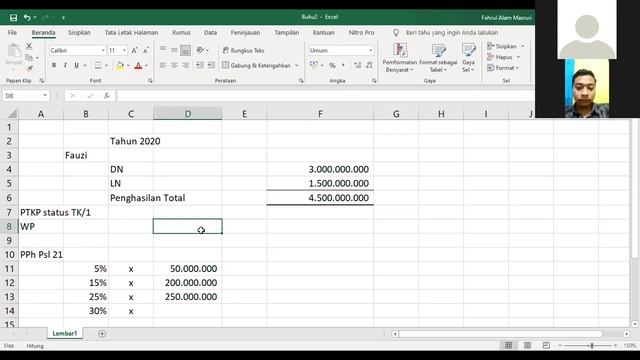Adjust the zoom slider handle
The height and width of the screenshot is (360, 640).
coord(592,345)
